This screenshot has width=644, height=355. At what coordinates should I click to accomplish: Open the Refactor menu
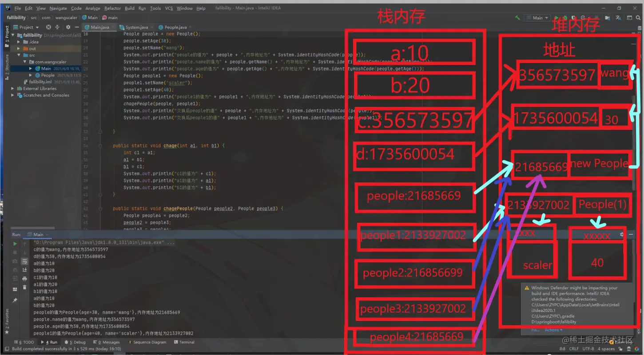pos(112,8)
